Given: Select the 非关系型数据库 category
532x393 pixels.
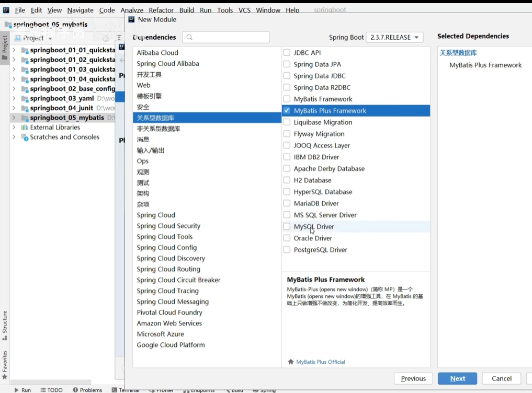Looking at the screenshot, I should [x=207, y=129].
